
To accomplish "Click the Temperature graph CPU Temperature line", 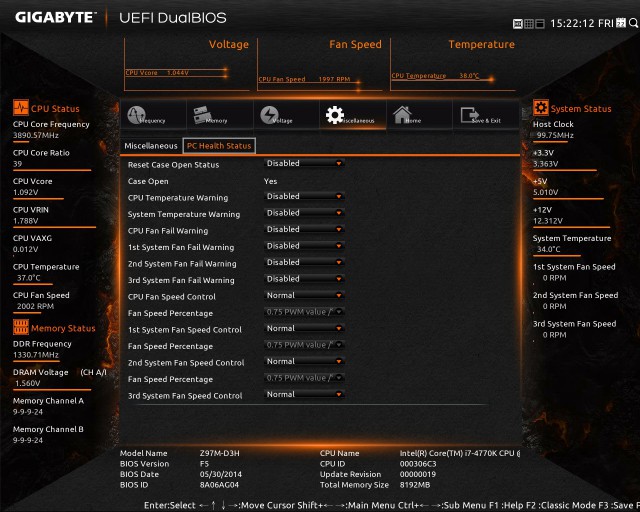I will click(x=442, y=76).
